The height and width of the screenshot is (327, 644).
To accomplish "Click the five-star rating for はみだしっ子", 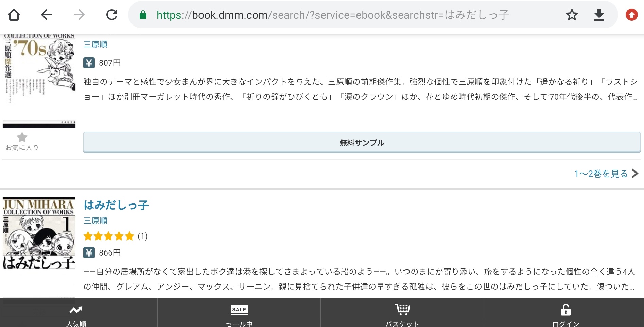I will 109,236.
